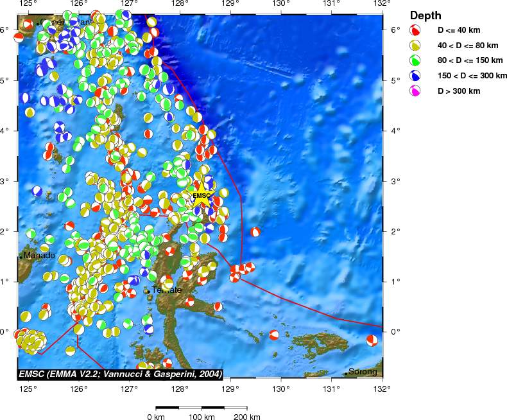Screen dimensions: 507x420
Task: Click the red beachball on the island north of Ternate
Action: point(170,251)
